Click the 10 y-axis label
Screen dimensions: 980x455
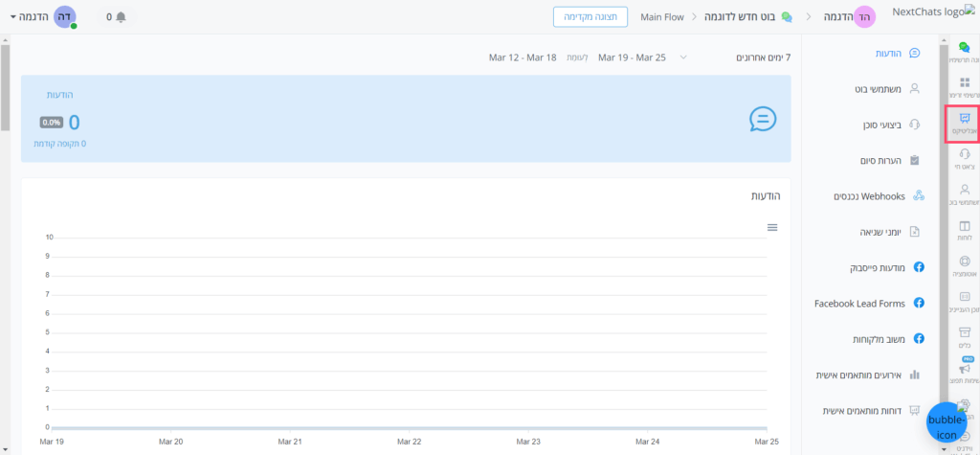click(49, 238)
